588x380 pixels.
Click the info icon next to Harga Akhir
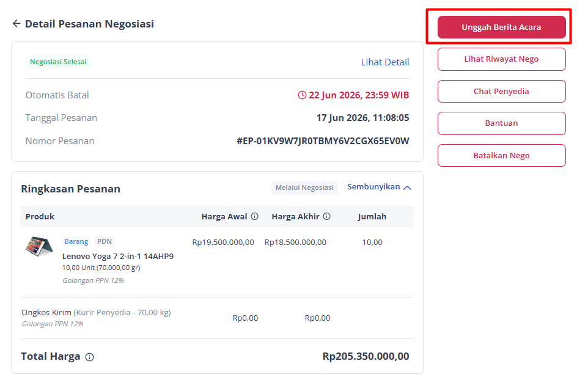327,216
